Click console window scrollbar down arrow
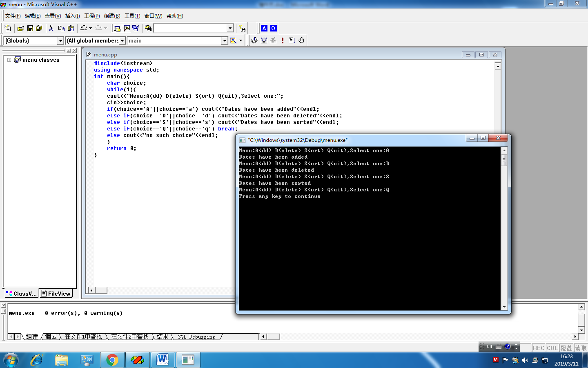Image resolution: width=588 pixels, height=368 pixels. click(504, 307)
